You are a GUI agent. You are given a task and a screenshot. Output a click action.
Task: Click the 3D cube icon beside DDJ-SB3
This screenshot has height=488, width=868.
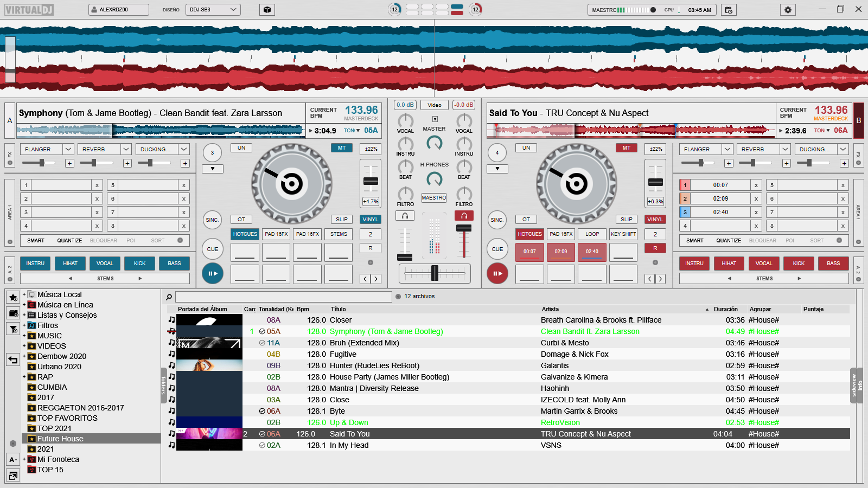(x=267, y=10)
